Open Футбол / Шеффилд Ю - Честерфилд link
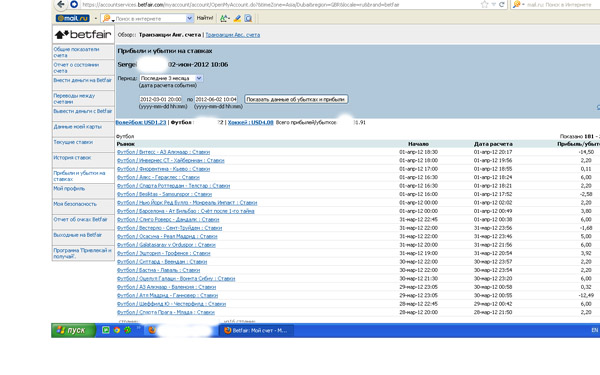600x375 pixels. tap(171, 304)
